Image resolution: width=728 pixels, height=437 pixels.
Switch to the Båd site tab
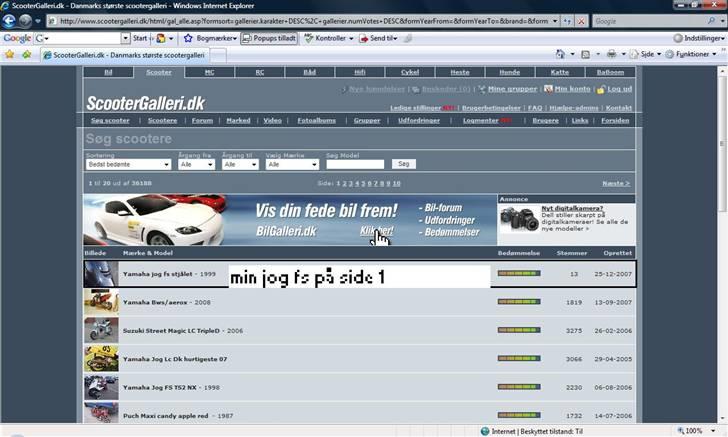[310, 72]
